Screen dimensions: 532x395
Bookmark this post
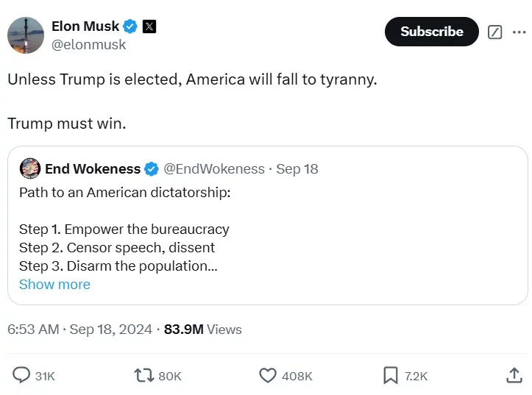[x=391, y=376]
